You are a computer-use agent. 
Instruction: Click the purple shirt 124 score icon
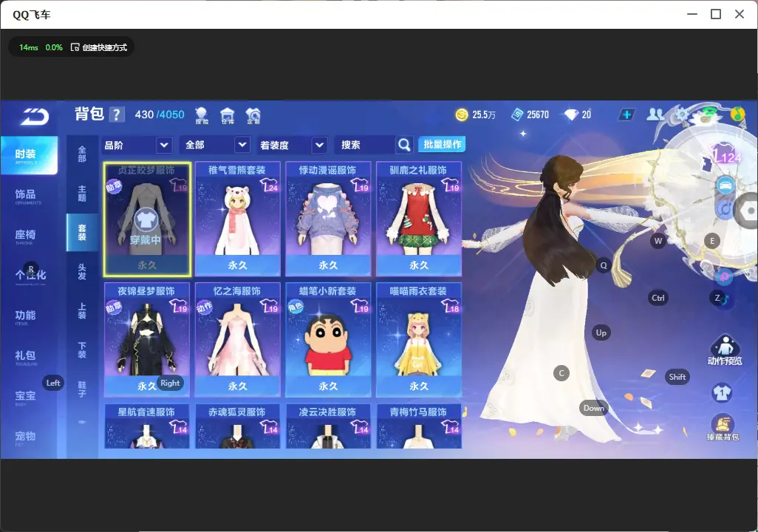(724, 153)
